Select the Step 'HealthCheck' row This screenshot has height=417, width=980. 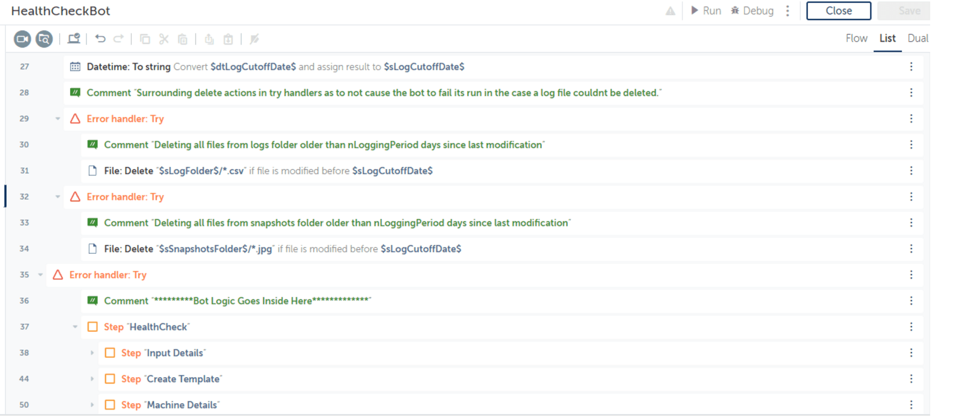tap(502, 327)
